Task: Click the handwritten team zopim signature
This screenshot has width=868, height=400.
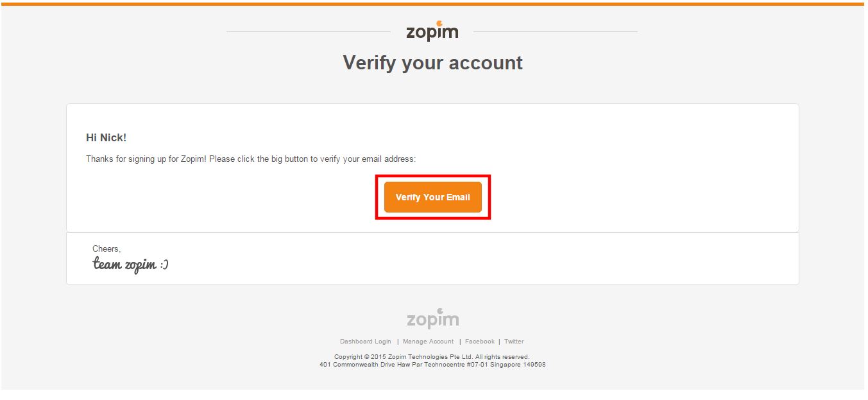Action: (x=130, y=265)
